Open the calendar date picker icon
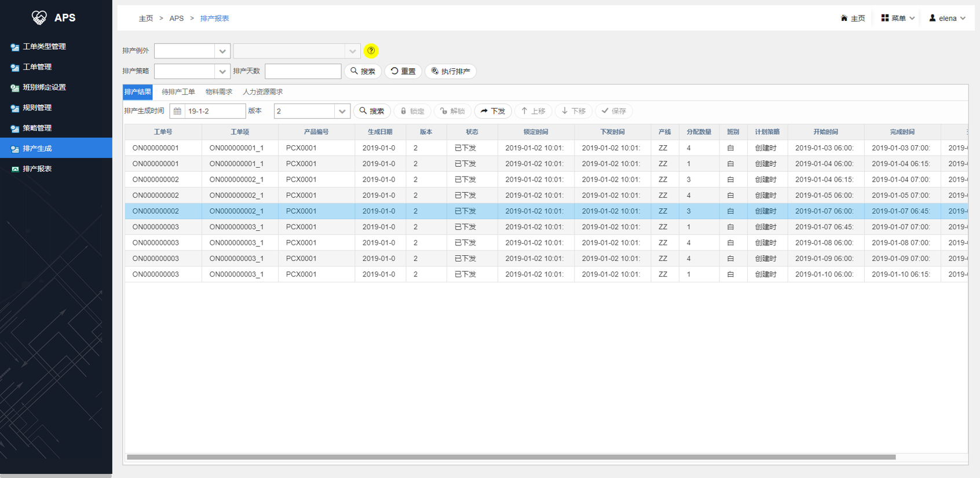Screen dimensions: 980x478 [177, 111]
